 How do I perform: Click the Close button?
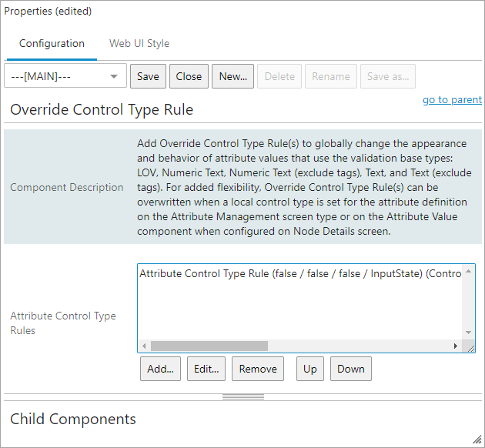pos(189,76)
